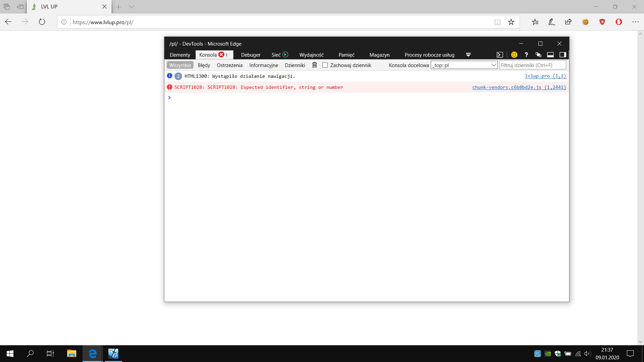Toggle the console drawer icon

(x=499, y=55)
